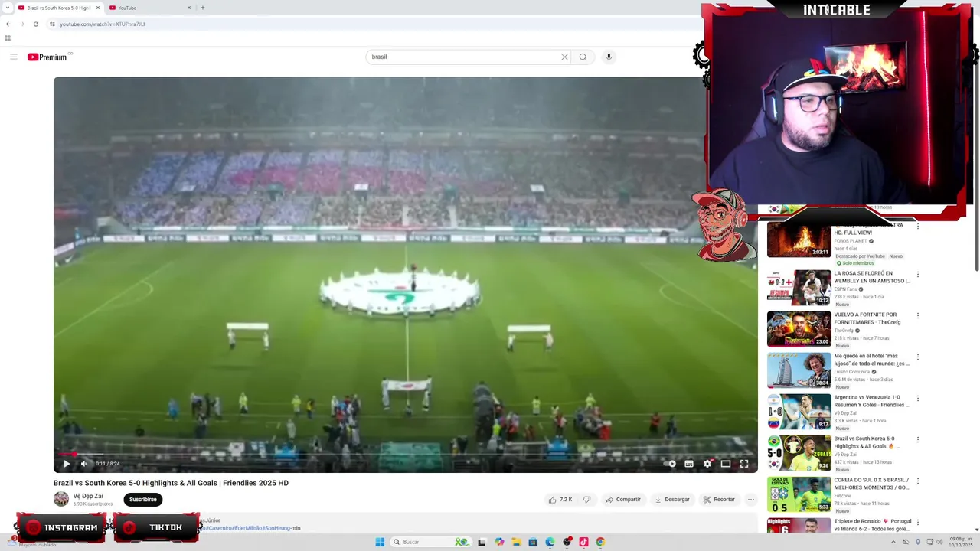980x551 pixels.
Task: Click the search magnifier button
Action: pos(583,57)
